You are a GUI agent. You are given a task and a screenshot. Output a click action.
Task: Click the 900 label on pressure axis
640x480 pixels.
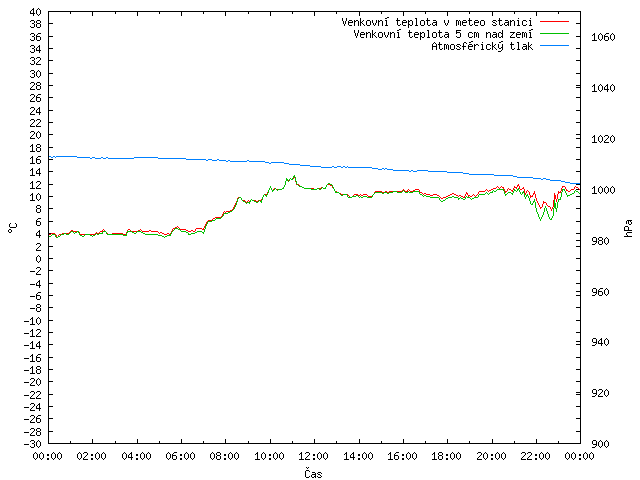[x=600, y=444]
